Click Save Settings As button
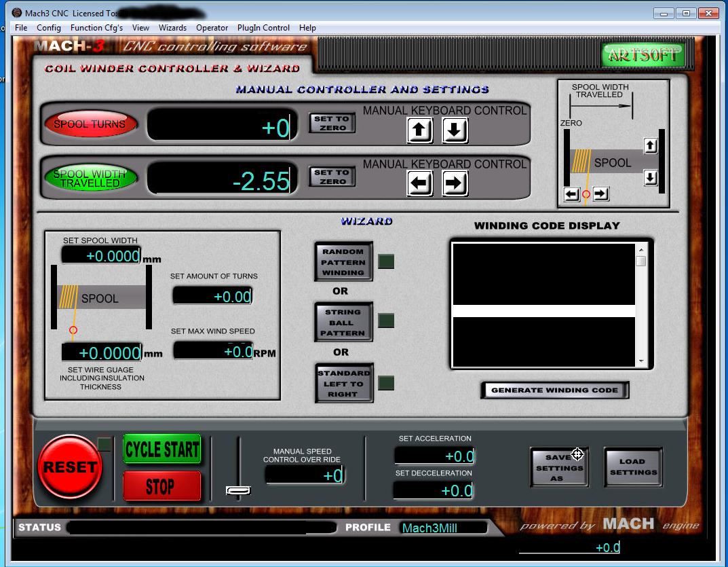Screen dimensions: 728x567 560,468
